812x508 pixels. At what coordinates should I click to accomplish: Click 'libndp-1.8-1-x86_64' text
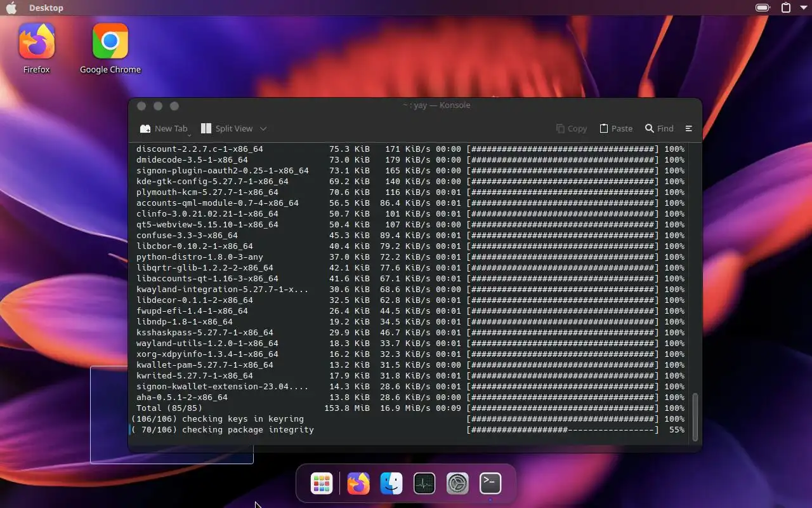pos(185,322)
